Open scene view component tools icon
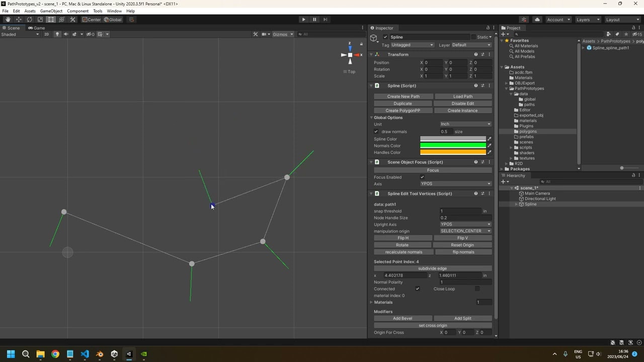 [x=256, y=34]
